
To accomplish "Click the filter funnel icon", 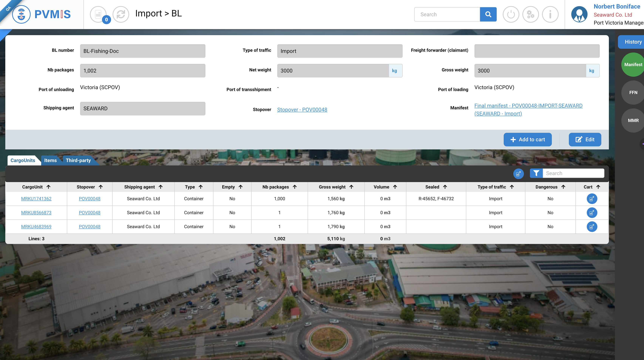I will click(x=536, y=173).
